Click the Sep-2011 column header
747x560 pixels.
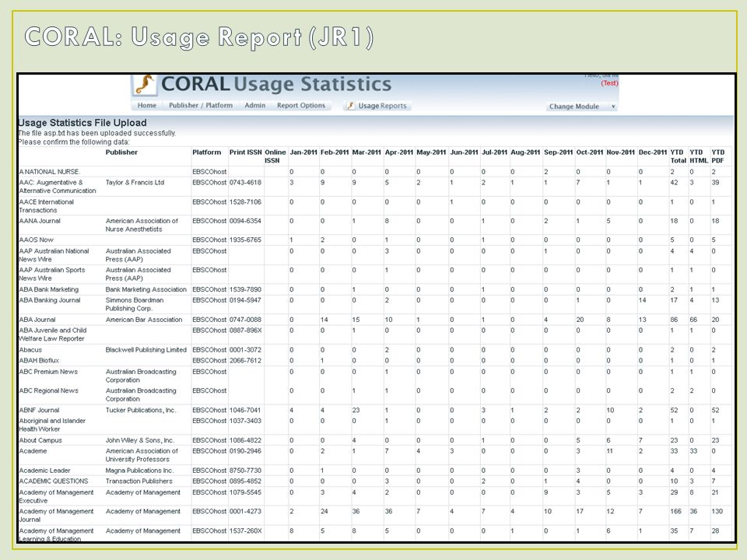click(x=559, y=152)
